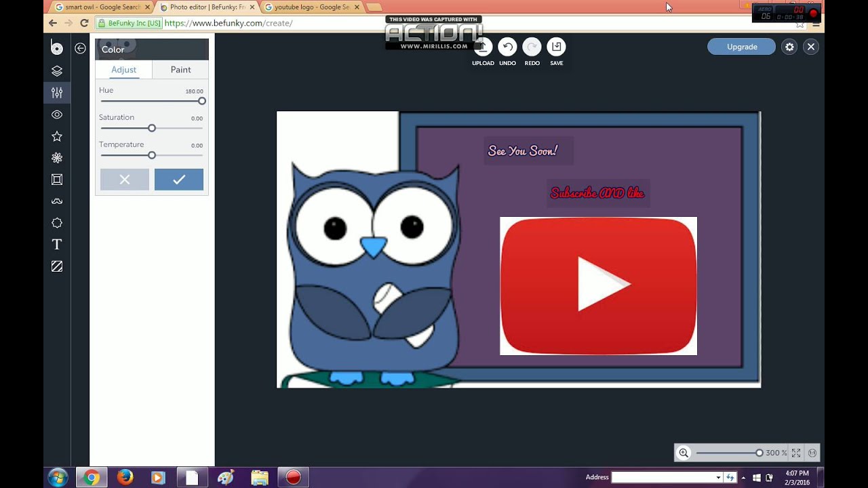Switch to the Adjust tab
The height and width of the screenshot is (488, 868).
click(123, 70)
